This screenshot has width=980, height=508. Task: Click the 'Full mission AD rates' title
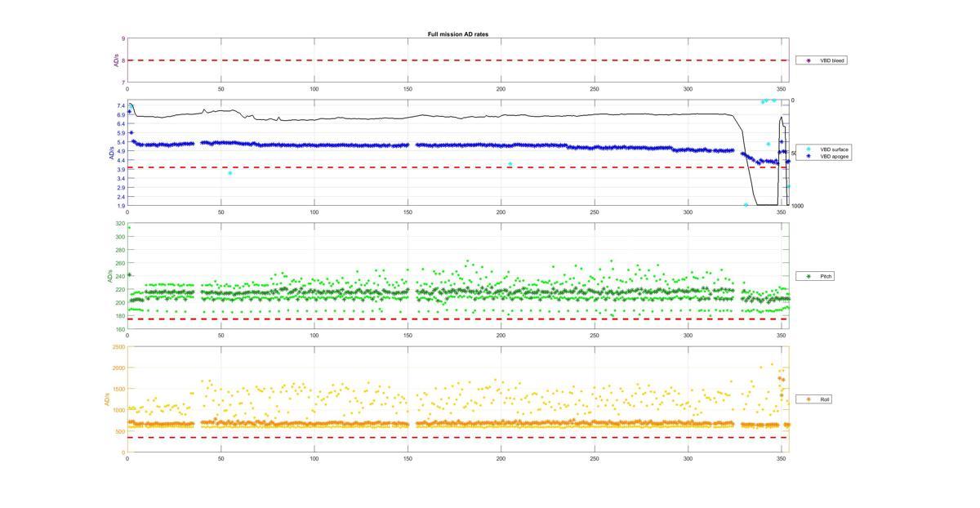click(x=458, y=34)
